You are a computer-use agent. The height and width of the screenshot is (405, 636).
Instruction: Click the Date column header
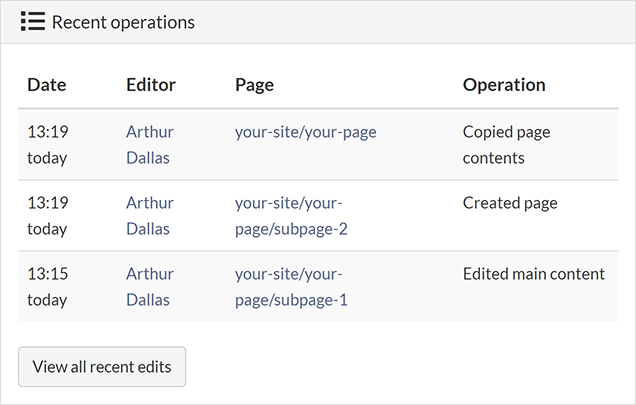click(x=47, y=85)
